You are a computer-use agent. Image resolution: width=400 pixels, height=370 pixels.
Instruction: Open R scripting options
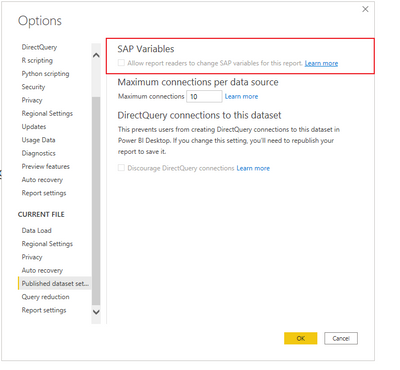37,60
